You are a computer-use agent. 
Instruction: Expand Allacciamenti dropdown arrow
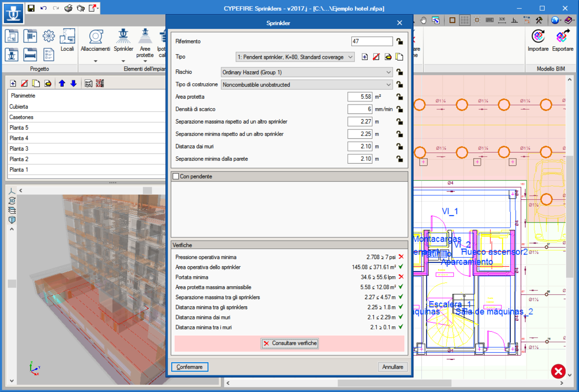[x=96, y=61]
